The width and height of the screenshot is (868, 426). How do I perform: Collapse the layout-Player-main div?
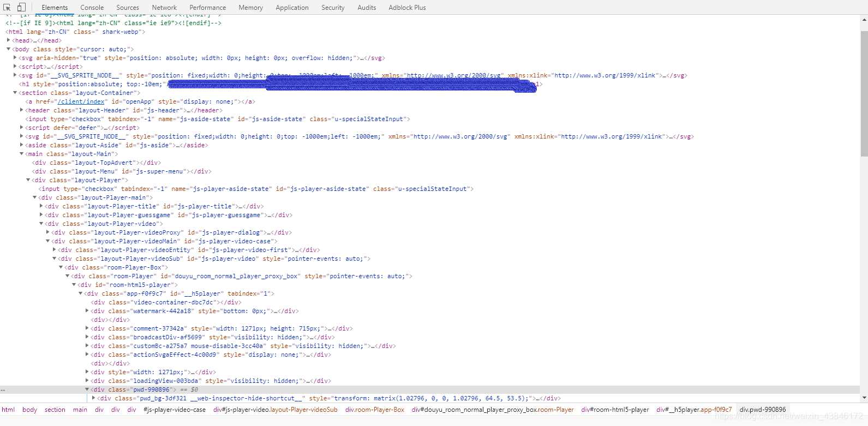click(x=34, y=197)
